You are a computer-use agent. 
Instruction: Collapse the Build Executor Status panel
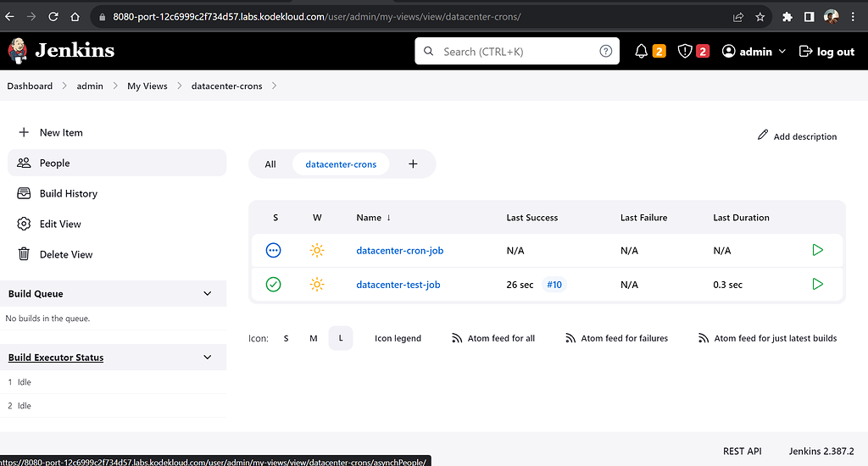pos(208,358)
